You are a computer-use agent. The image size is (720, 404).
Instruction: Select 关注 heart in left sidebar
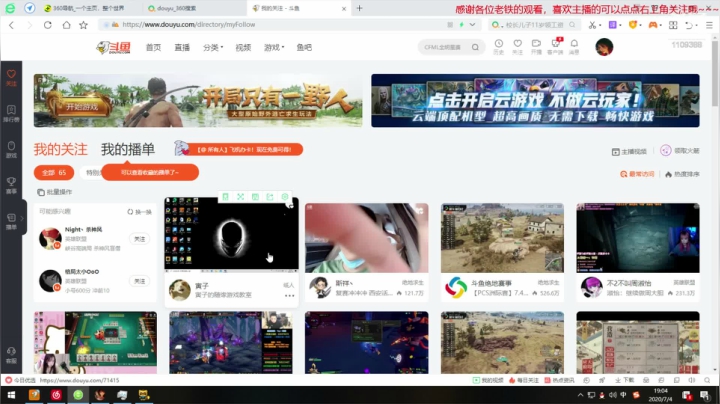coord(11,78)
